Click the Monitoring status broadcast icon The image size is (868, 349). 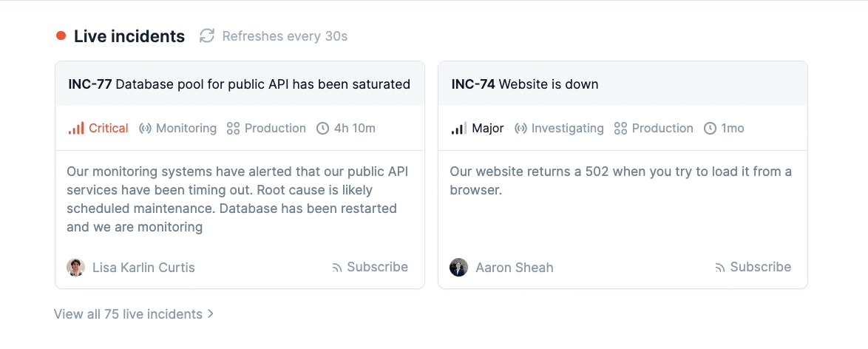point(144,129)
